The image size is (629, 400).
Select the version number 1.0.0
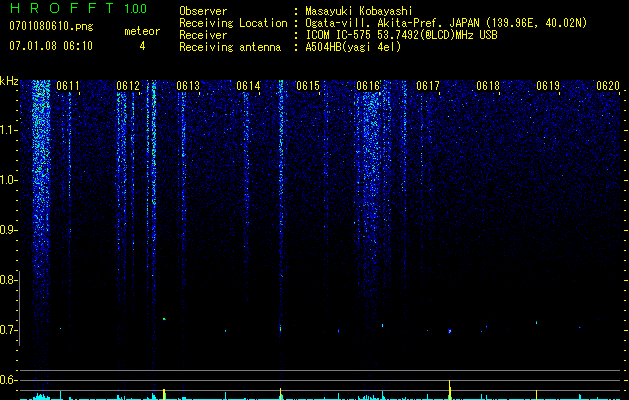click(136, 9)
